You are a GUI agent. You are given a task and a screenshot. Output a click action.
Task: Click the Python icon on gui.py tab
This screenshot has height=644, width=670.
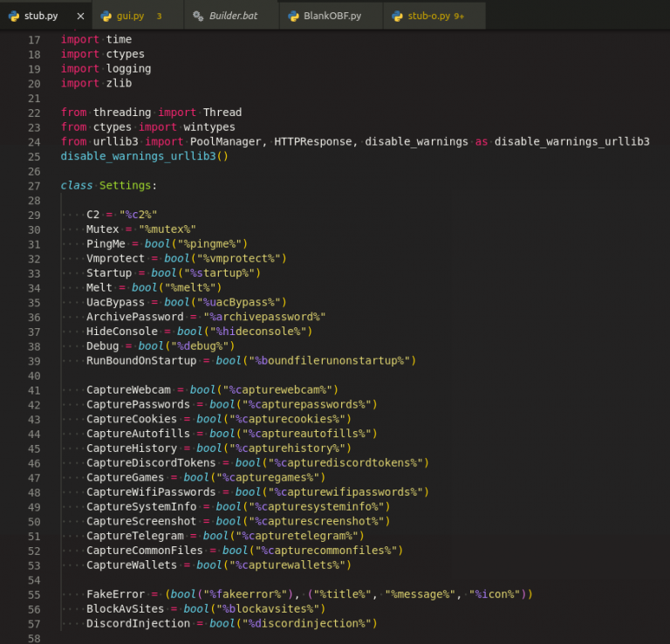coord(106,17)
